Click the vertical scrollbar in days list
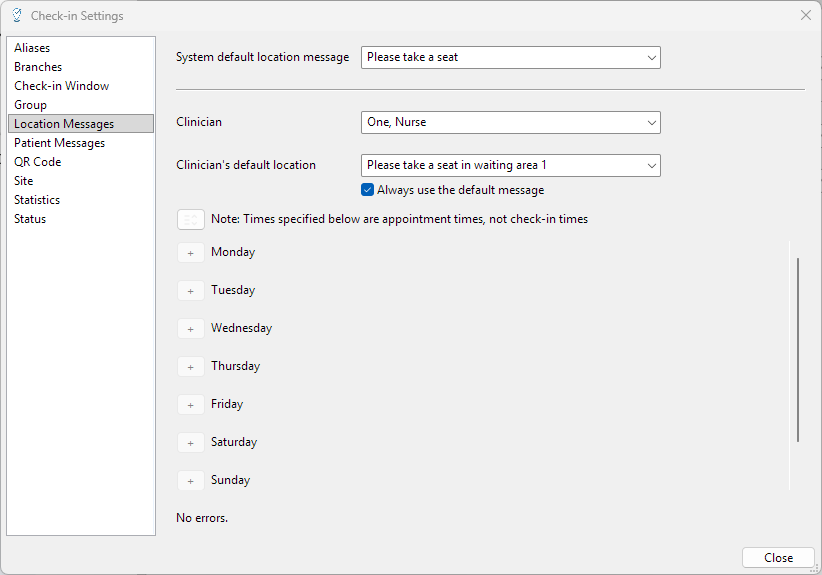The width and height of the screenshot is (822, 575). tap(797, 350)
